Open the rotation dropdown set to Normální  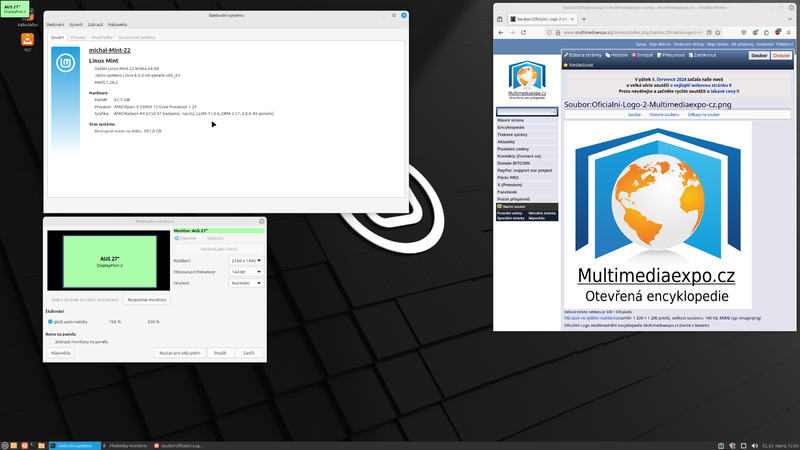[245, 283]
